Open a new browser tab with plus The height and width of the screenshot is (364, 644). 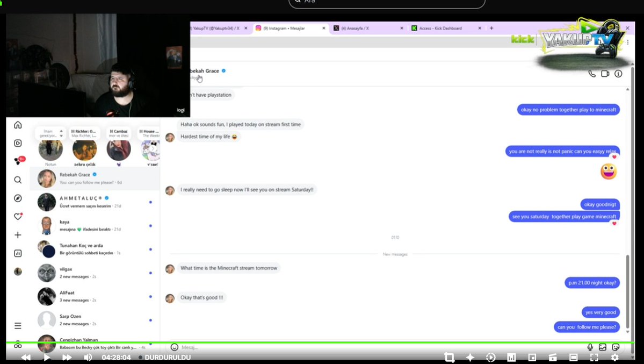[491, 28]
